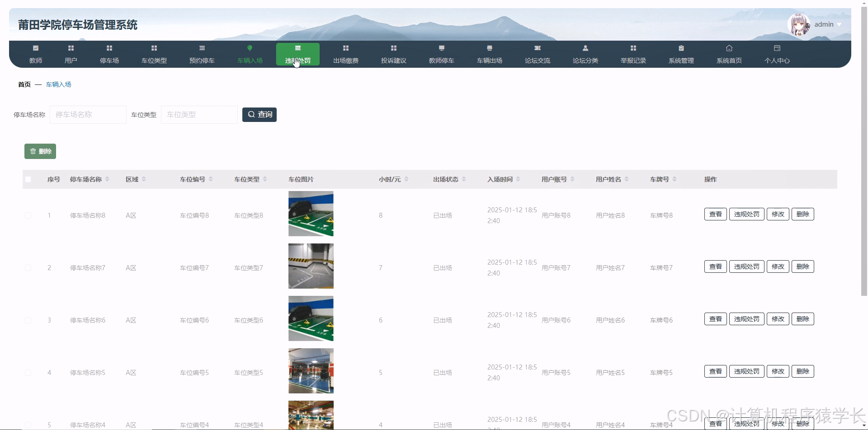
Task: Open the 用户 nav icon
Action: coord(71,48)
